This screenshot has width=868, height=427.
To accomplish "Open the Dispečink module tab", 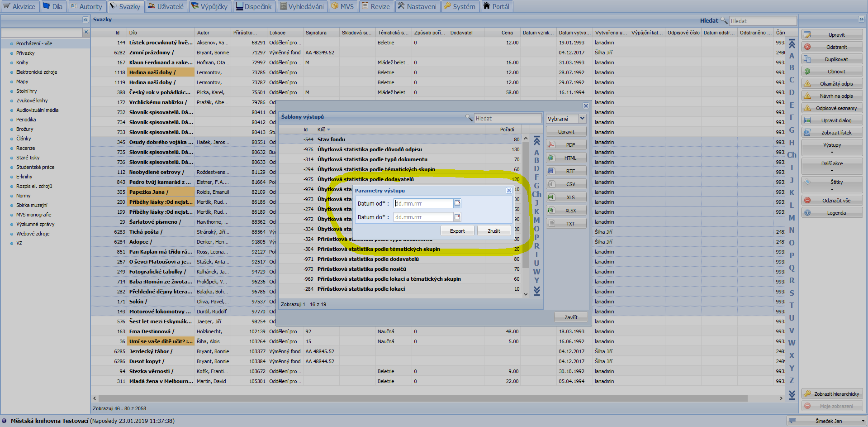I will point(254,6).
